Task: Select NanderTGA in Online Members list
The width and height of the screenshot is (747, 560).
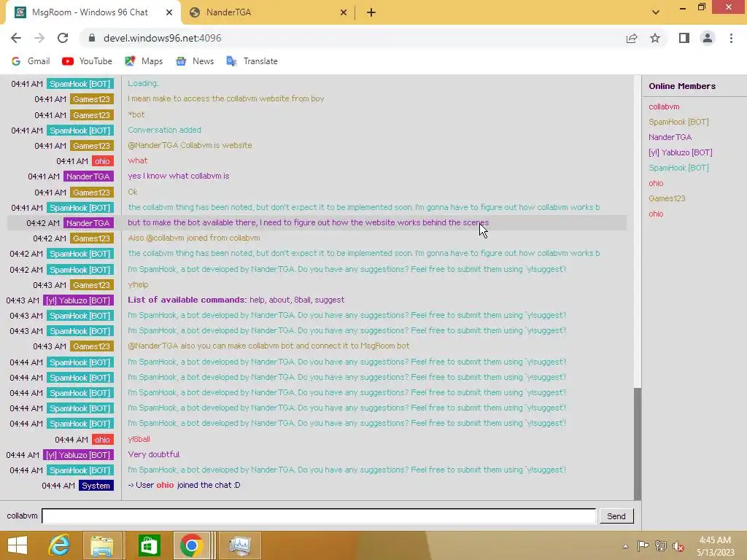Action: pyautogui.click(x=670, y=137)
